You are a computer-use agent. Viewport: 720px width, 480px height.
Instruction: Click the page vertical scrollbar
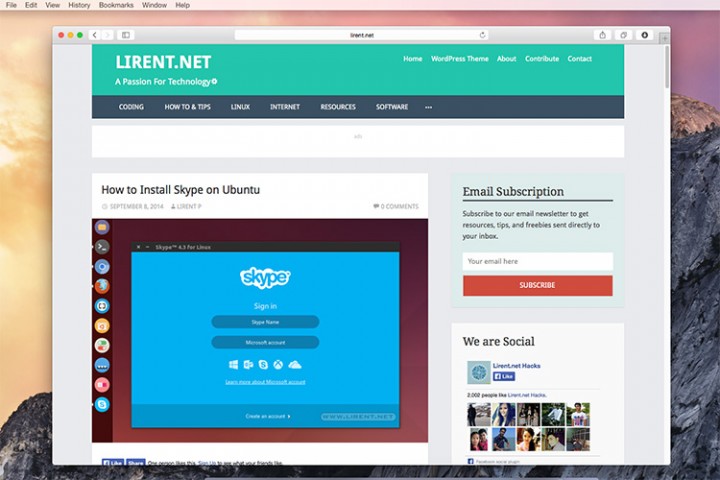click(667, 68)
